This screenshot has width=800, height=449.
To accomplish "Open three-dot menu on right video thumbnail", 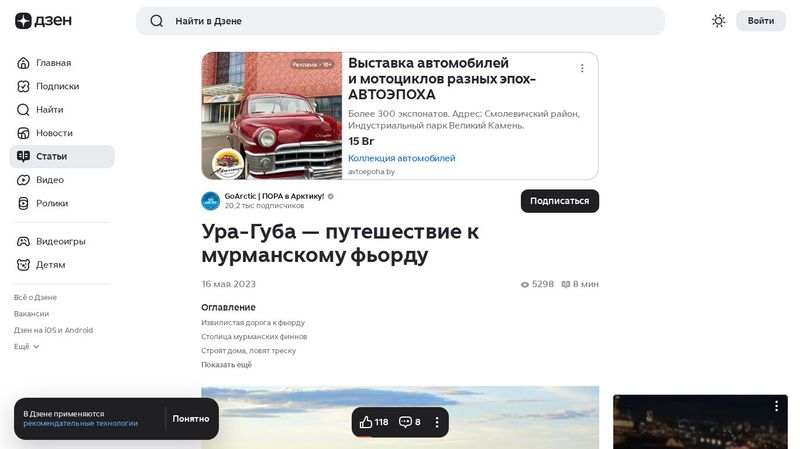I will 775,406.
